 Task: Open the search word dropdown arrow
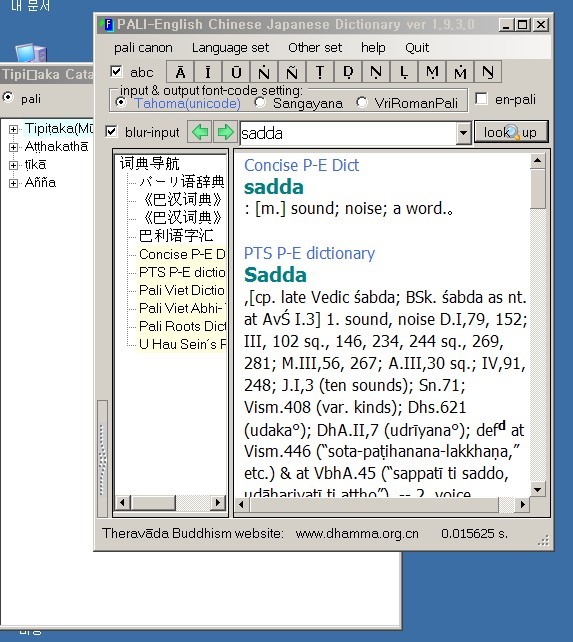pyautogui.click(x=463, y=133)
